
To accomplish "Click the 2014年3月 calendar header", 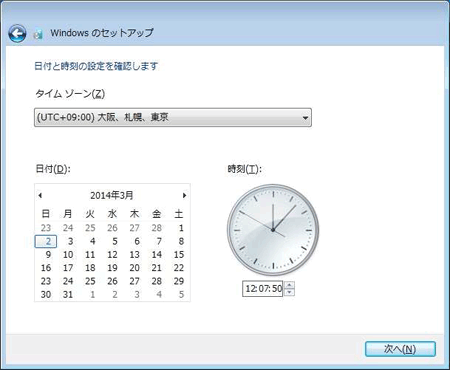I will click(112, 195).
